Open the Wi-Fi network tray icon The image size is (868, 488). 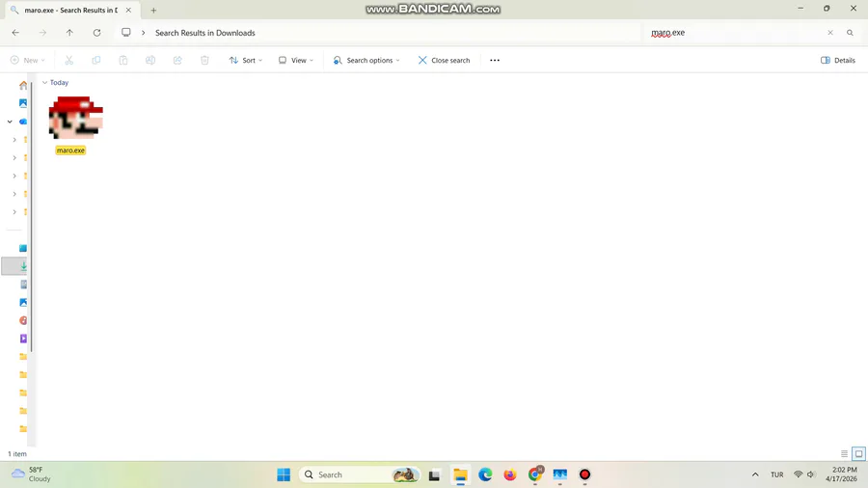click(798, 474)
